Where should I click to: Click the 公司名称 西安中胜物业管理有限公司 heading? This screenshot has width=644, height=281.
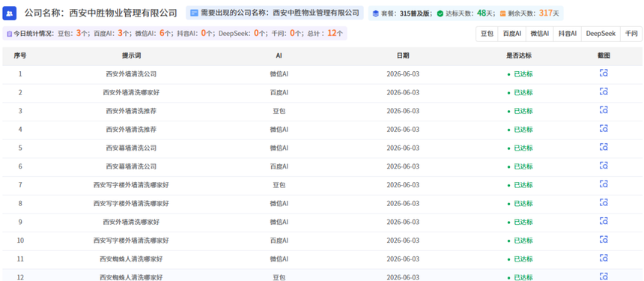[101, 13]
